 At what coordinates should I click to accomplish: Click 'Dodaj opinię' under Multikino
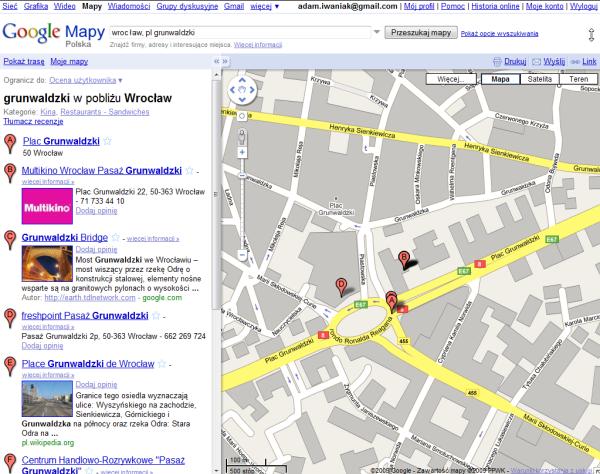pos(96,210)
